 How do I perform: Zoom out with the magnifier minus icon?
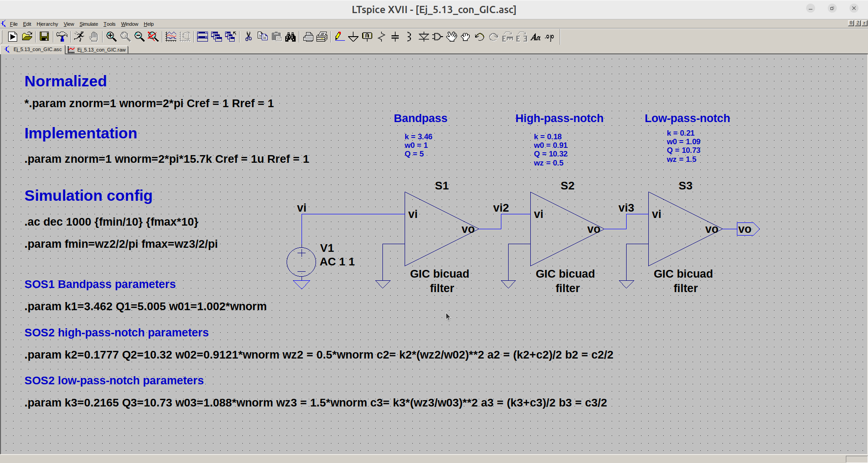[x=139, y=37]
